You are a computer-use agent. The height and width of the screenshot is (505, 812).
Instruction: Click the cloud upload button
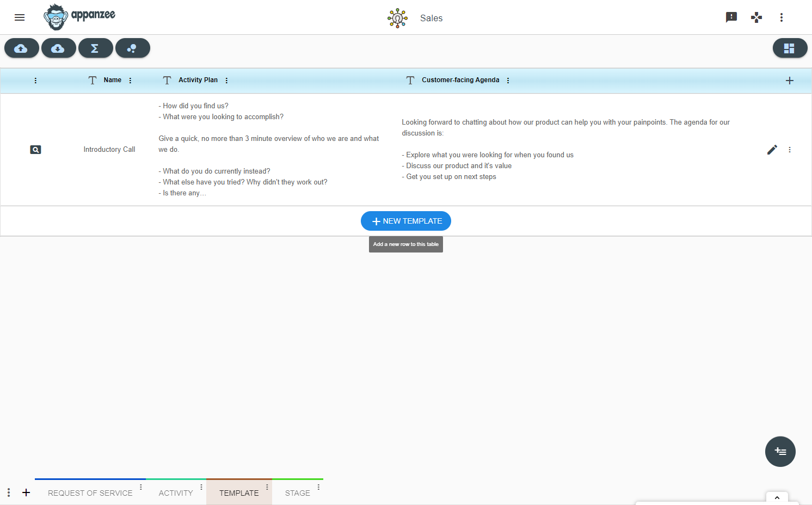tap(22, 48)
